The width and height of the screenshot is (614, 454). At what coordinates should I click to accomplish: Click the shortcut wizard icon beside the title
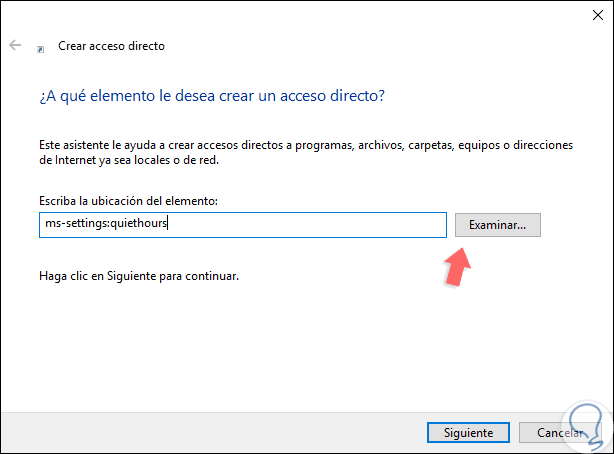41,47
